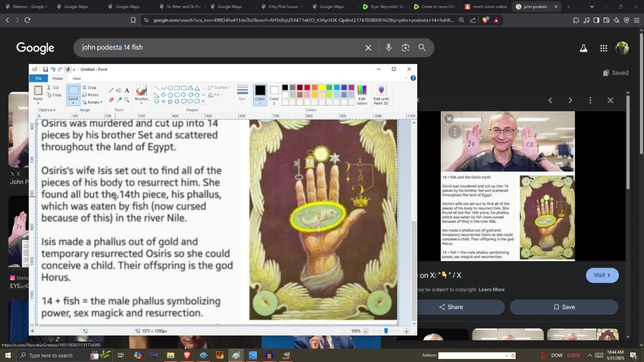Open the browser tab search dropdown
Image resolution: width=644 pixels, height=362 pixels.
click(592, 7)
